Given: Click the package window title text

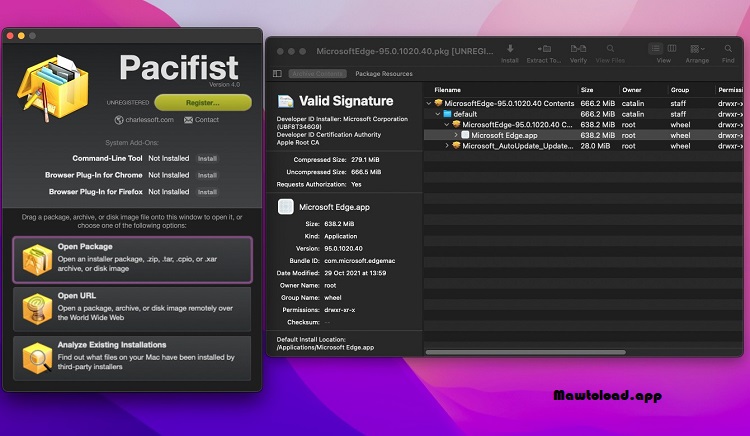Looking at the screenshot, I should click(405, 51).
